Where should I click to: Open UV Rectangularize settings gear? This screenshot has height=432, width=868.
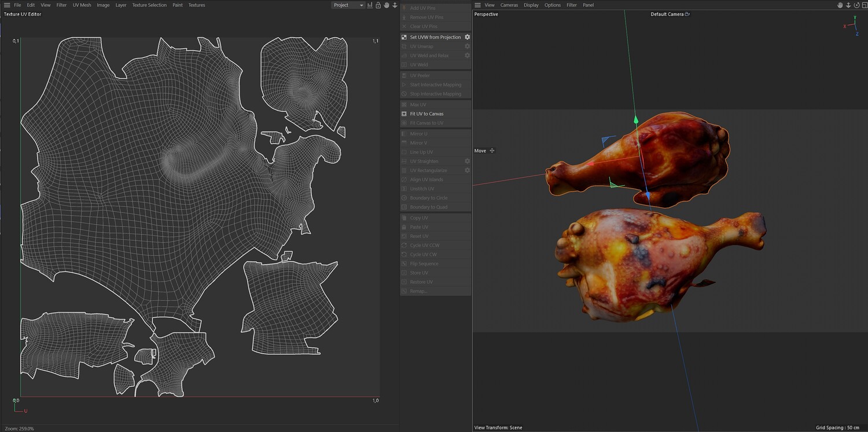(468, 170)
